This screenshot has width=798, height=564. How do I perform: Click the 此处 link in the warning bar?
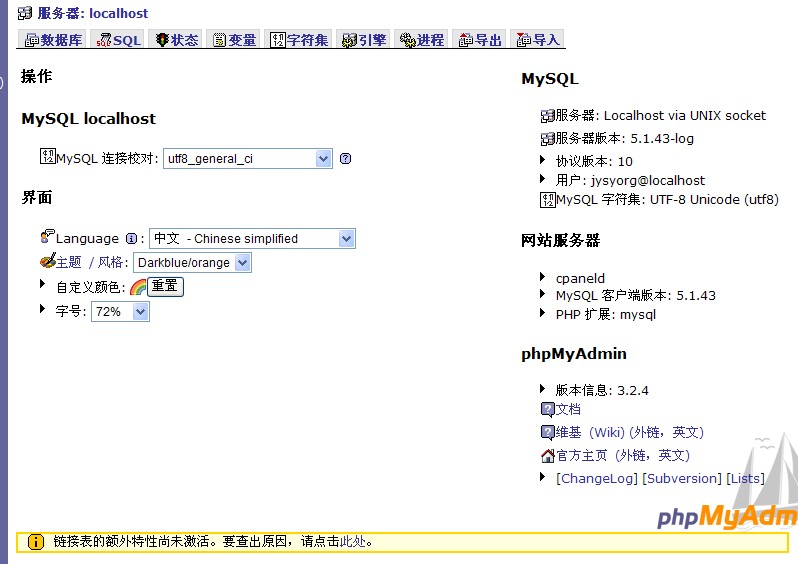coord(353,542)
